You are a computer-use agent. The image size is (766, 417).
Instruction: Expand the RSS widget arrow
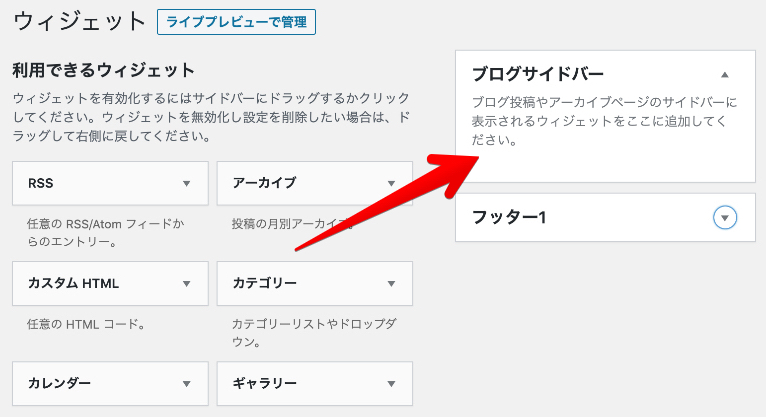tap(186, 184)
